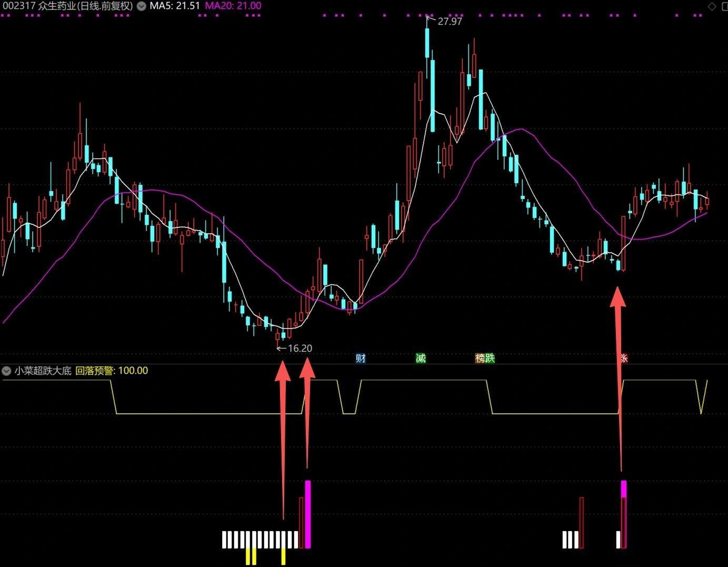Open the main chart indicator dropdown beside stock title
The height and width of the screenshot is (567, 728).
pos(142,6)
